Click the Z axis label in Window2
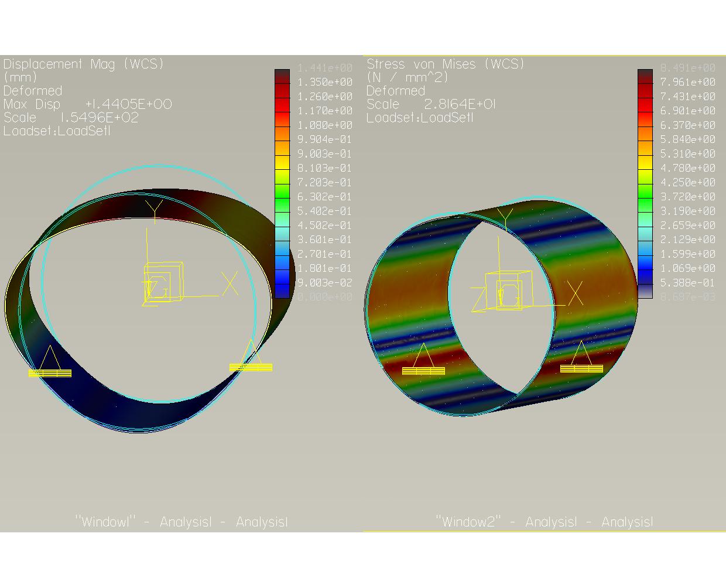The height and width of the screenshot is (588, 726). coord(479,300)
